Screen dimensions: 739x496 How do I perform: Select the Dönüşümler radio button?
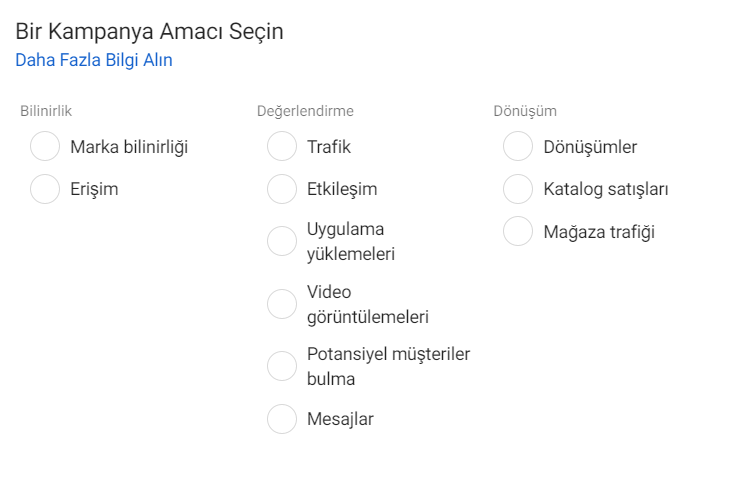[x=518, y=147]
